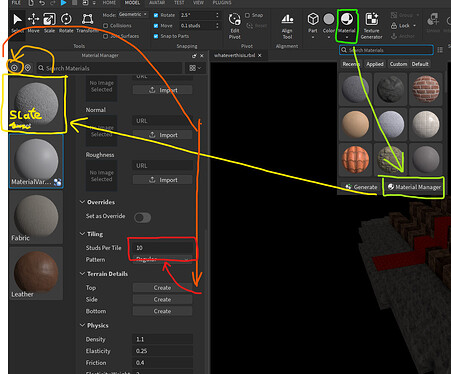The image size is (451, 374).
Task: Click Create for Terrain Top
Action: pyautogui.click(x=162, y=288)
